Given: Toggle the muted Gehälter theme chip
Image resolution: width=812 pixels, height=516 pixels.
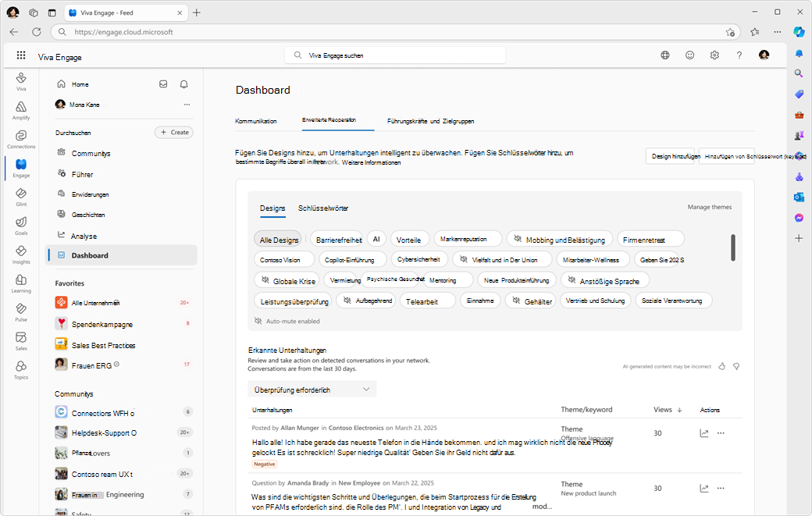Looking at the screenshot, I should [532, 301].
